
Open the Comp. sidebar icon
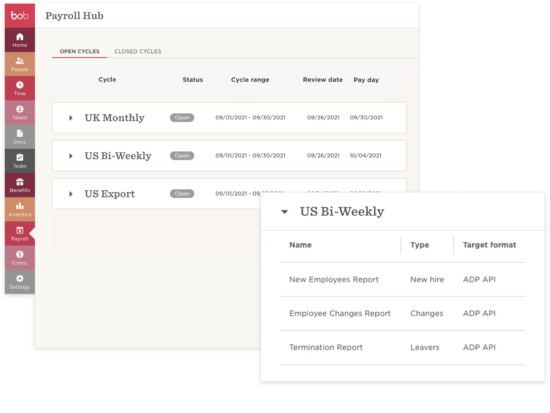[20, 258]
